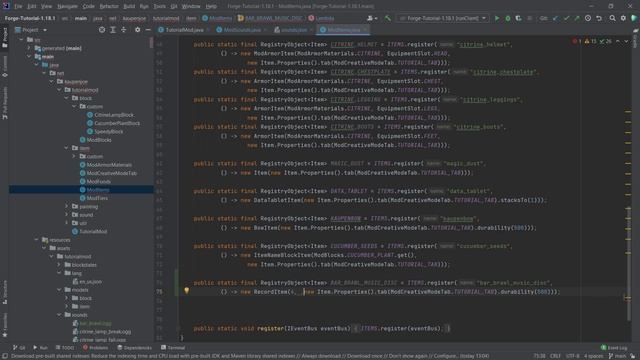Click the Stop icon in toolbar
640x360 pixels.
tap(529, 18)
